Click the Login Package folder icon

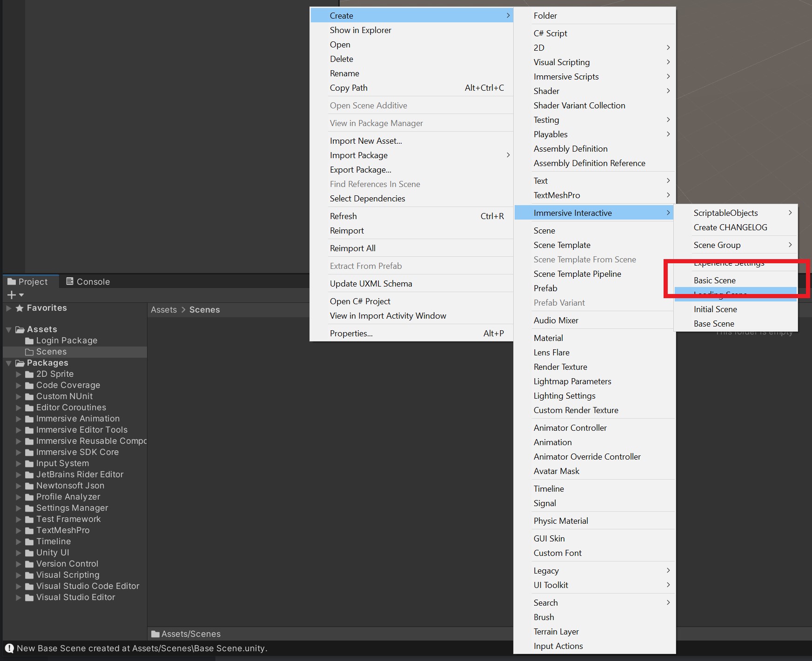click(x=29, y=341)
